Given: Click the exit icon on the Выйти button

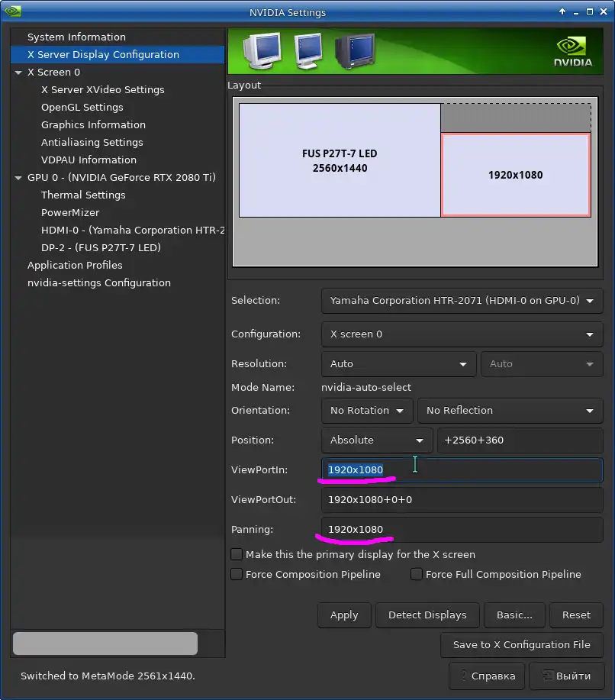Looking at the screenshot, I should coord(547,675).
